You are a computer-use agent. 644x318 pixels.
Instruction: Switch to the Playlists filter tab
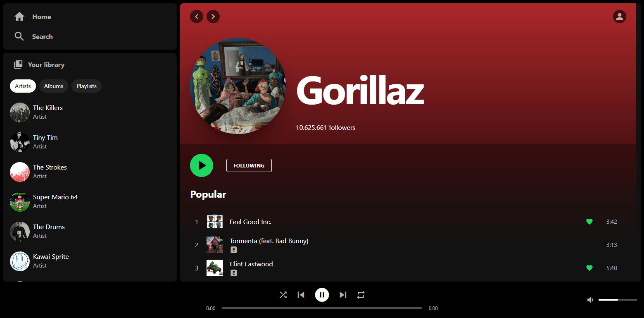[x=87, y=86]
